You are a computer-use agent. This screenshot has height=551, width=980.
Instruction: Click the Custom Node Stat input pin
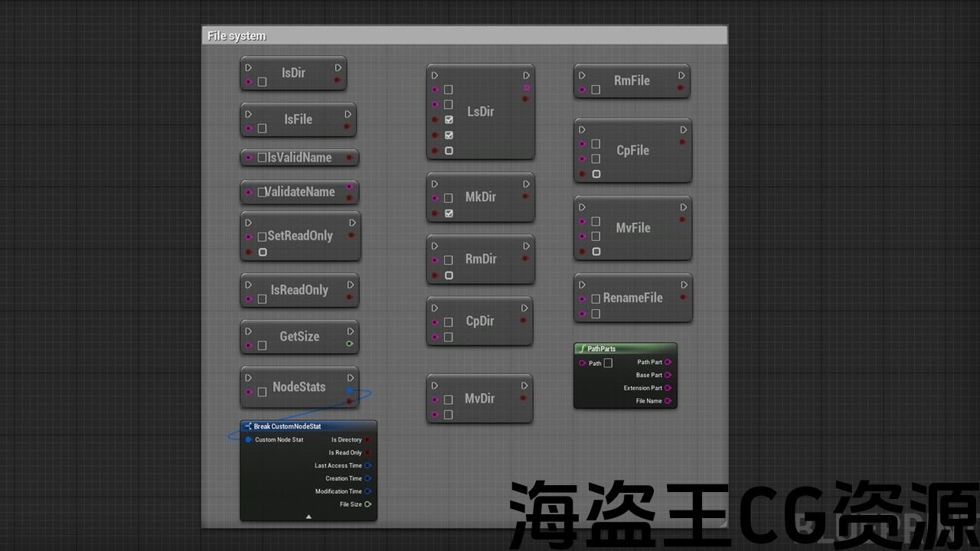(x=249, y=440)
